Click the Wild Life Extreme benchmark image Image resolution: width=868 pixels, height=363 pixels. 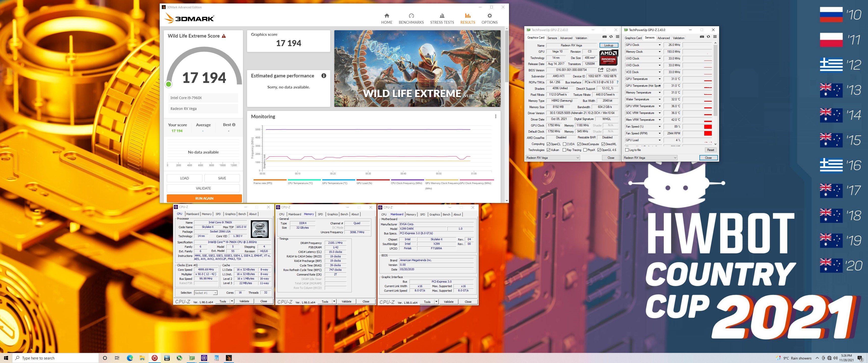(x=417, y=69)
